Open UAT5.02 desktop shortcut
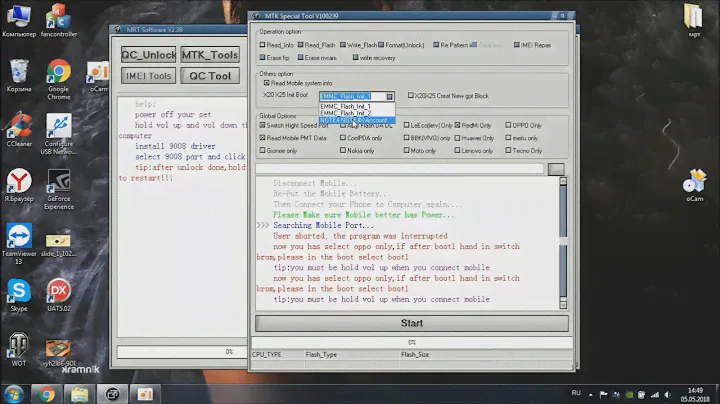The image size is (720, 404). (x=59, y=291)
